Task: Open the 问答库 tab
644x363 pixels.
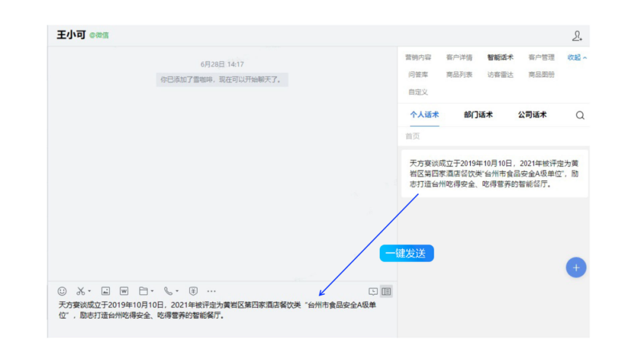Action: click(x=418, y=75)
